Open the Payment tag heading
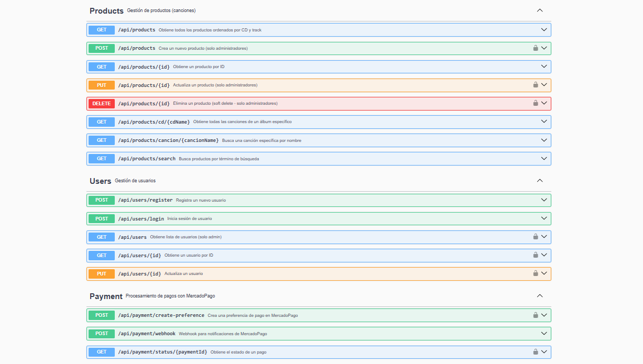 tap(106, 296)
